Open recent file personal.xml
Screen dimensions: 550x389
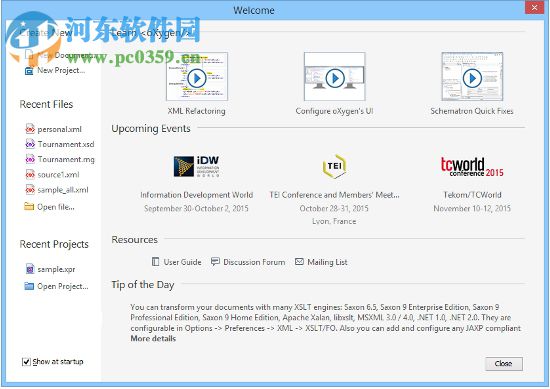click(x=60, y=129)
